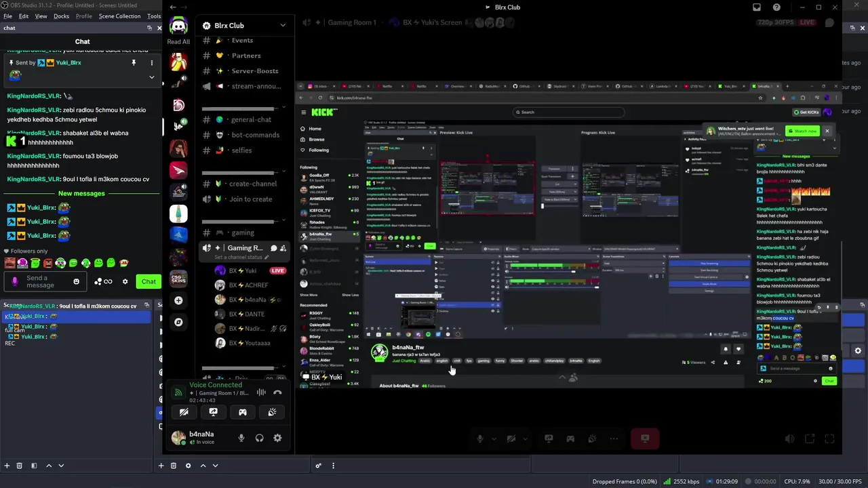
Task: Open the Discover servers compass icon
Action: click(178, 322)
